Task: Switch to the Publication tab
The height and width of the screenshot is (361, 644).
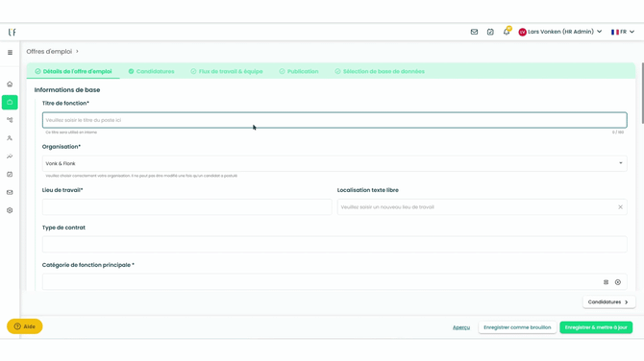Action: 299,71
